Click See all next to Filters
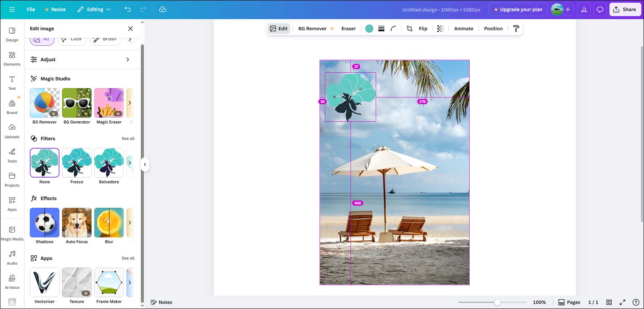The width and height of the screenshot is (644, 309). click(128, 138)
